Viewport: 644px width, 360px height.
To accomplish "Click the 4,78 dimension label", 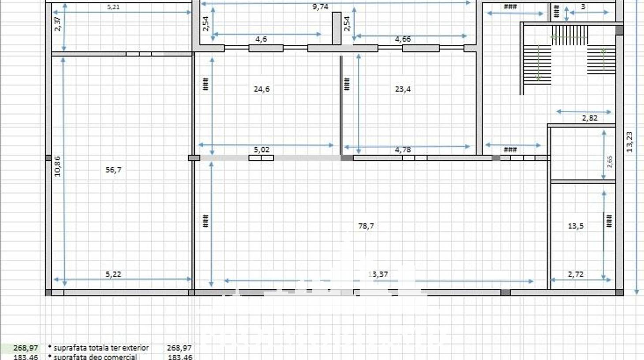I will click(403, 150).
